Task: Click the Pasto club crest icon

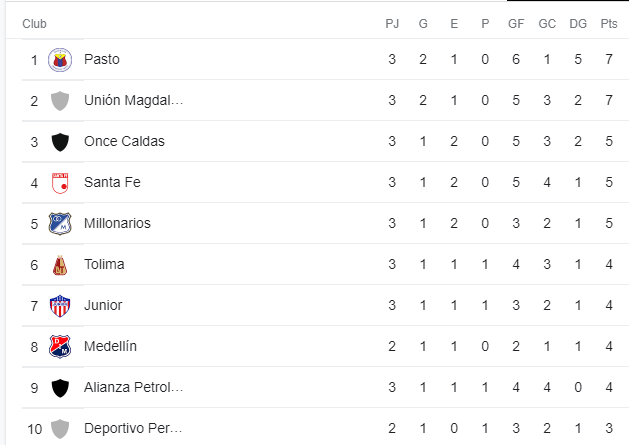Action: pyautogui.click(x=60, y=60)
